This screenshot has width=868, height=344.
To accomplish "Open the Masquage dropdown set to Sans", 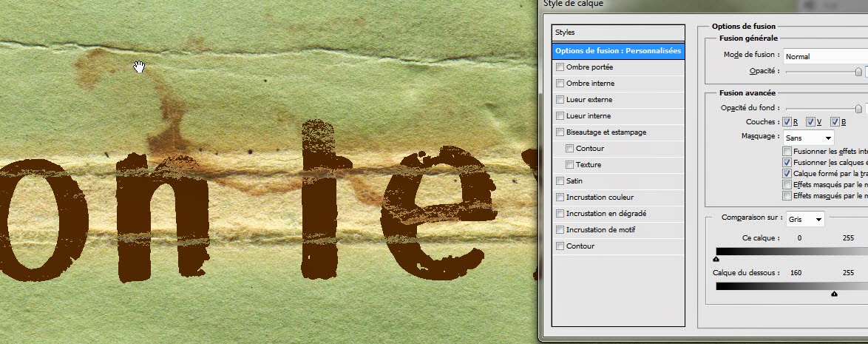I will coord(808,138).
